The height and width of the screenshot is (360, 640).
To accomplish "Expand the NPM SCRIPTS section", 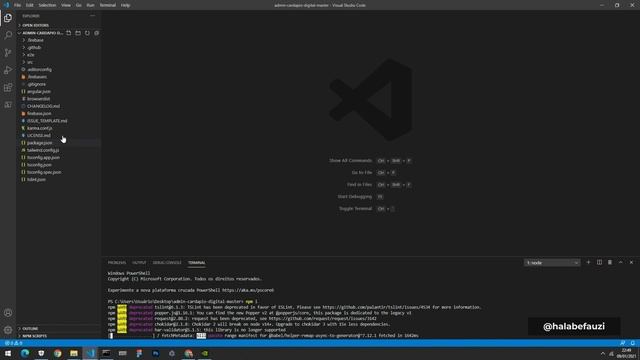I will (x=33, y=336).
